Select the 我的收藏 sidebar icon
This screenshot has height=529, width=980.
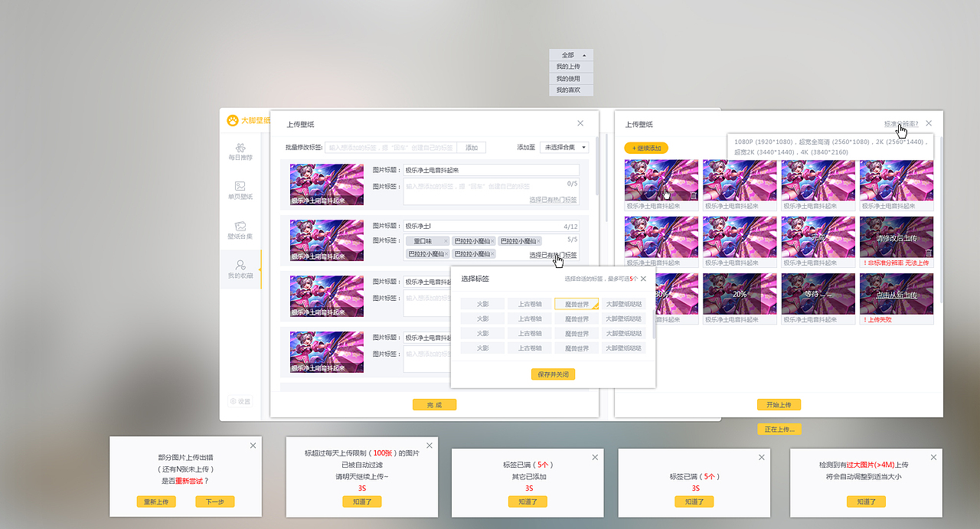pyautogui.click(x=241, y=269)
